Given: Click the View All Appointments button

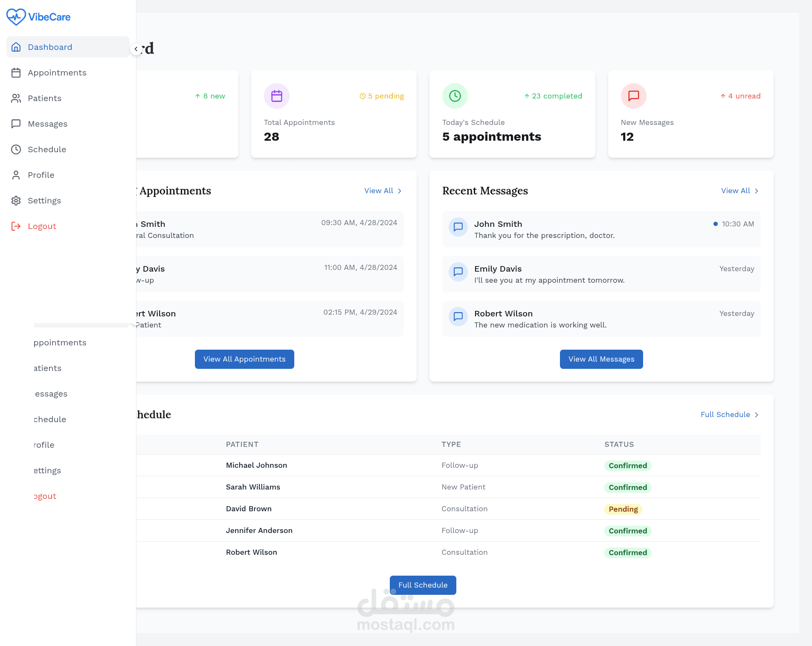Looking at the screenshot, I should [x=244, y=359].
